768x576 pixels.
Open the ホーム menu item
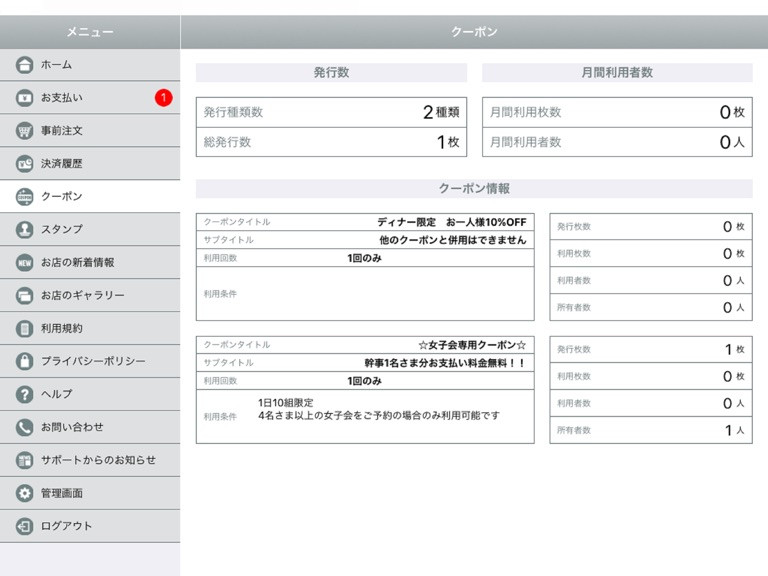pos(90,65)
